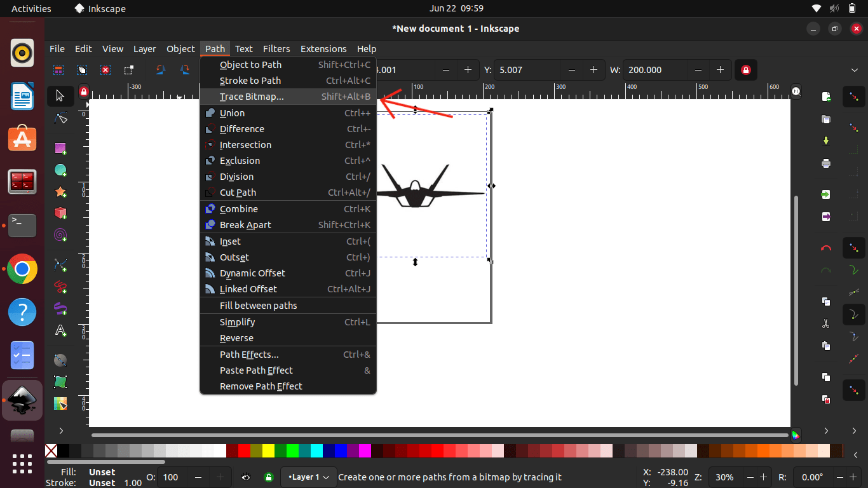
Task: Select the Rectangle tool
Action: [60, 148]
